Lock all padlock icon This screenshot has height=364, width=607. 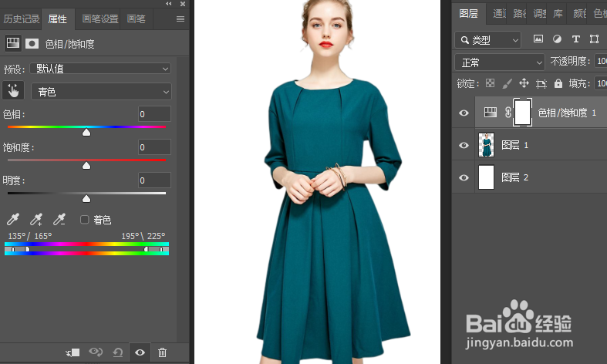coord(558,83)
